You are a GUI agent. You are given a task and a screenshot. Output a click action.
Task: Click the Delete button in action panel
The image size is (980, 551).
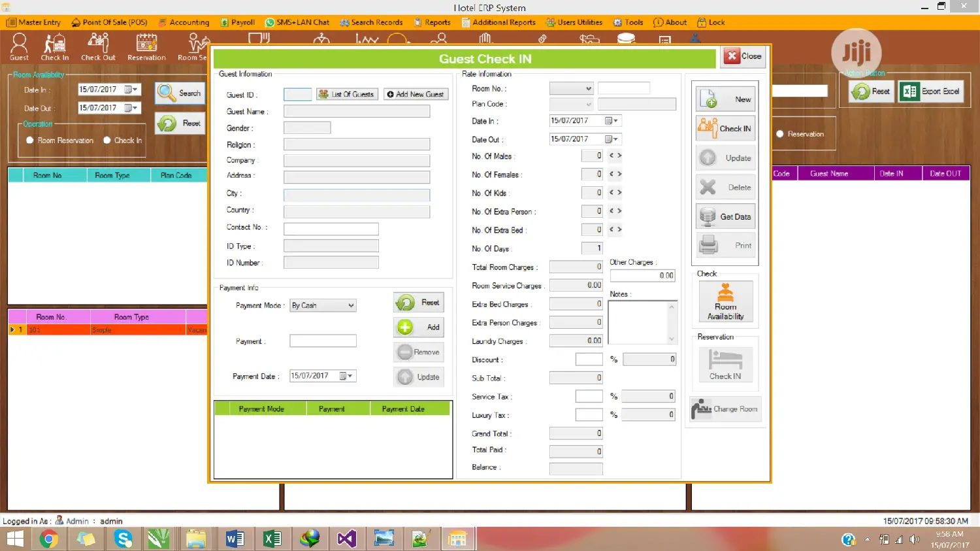click(x=726, y=188)
